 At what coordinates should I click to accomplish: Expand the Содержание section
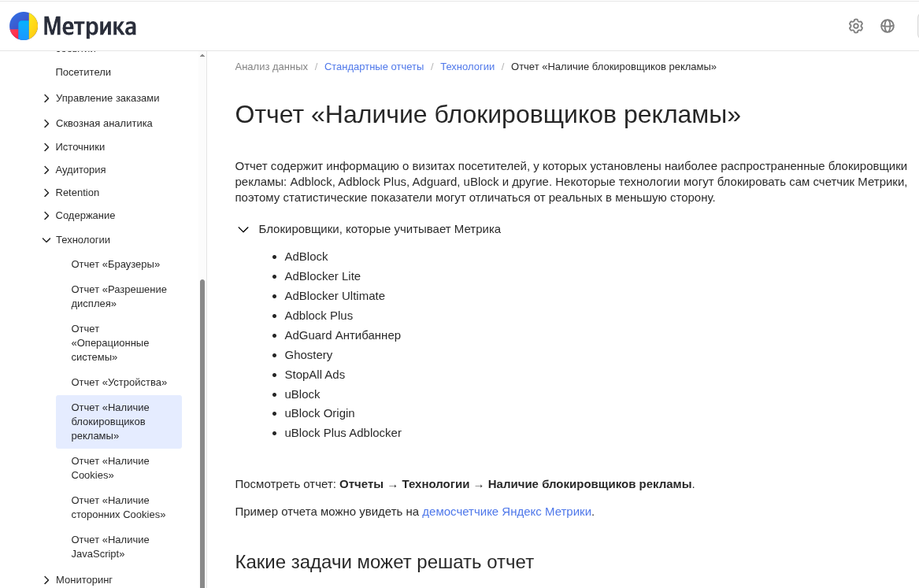pyautogui.click(x=46, y=216)
